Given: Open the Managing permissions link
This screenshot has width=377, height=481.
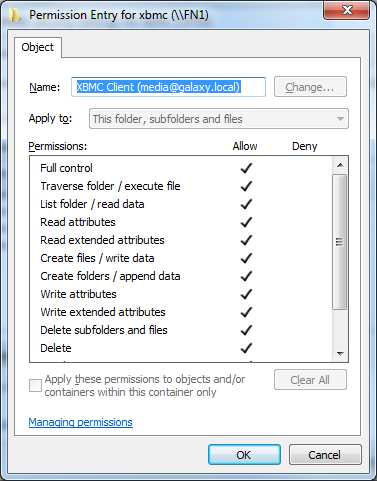Looking at the screenshot, I should [x=81, y=422].
